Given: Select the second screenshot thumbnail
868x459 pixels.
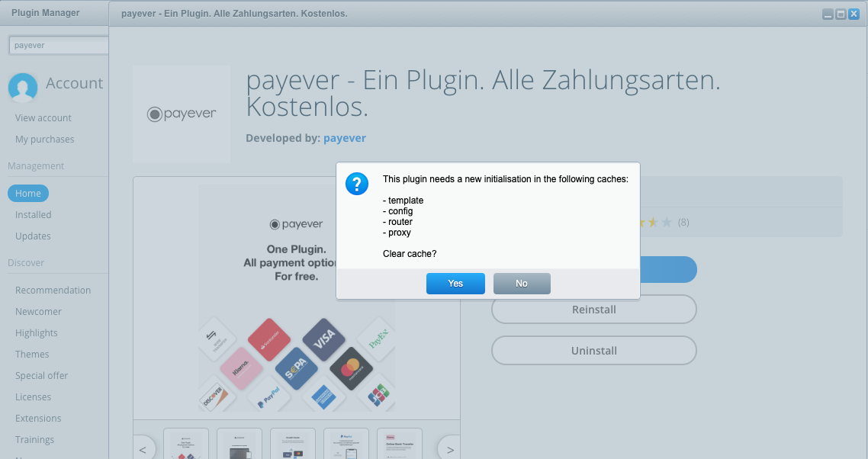Looking at the screenshot, I should (240, 444).
